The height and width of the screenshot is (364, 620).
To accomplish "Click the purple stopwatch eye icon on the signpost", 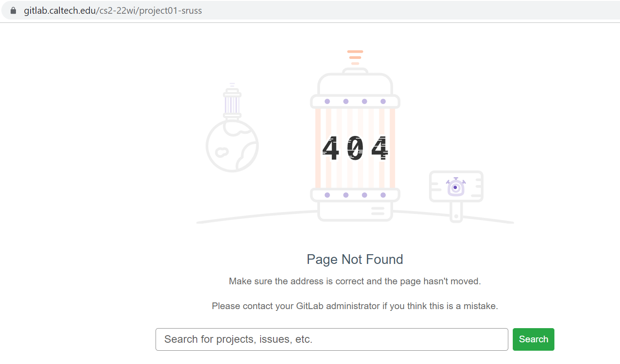I will (456, 187).
